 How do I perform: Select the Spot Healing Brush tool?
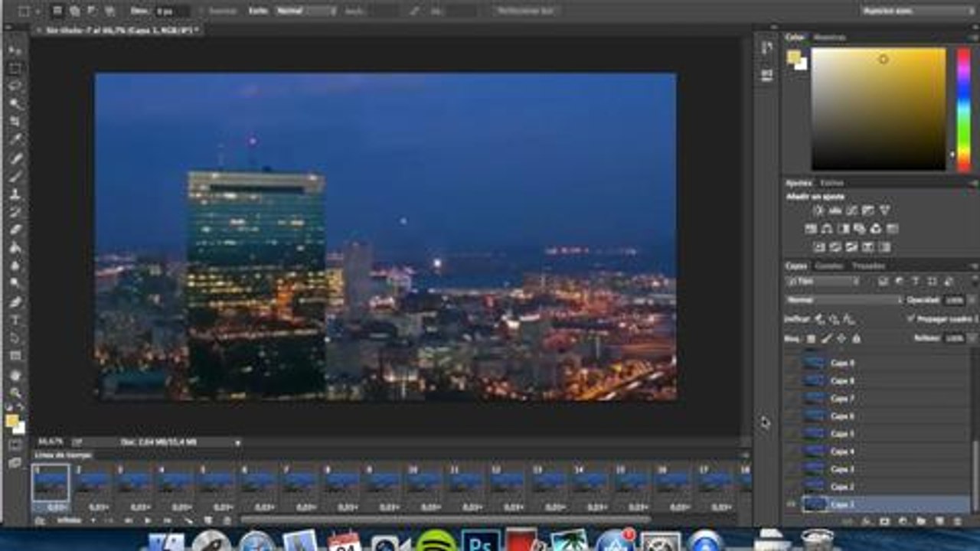click(x=15, y=158)
